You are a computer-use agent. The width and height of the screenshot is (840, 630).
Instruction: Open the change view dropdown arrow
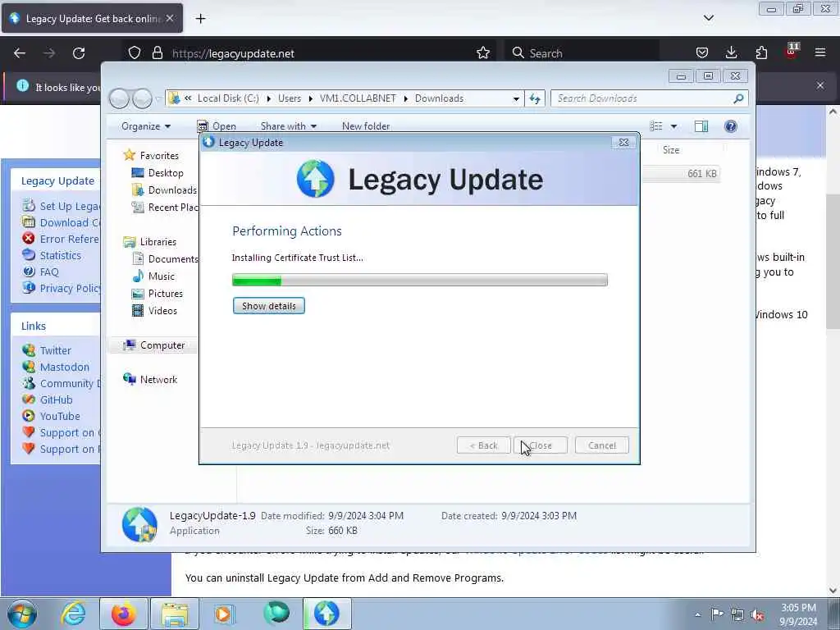point(673,126)
